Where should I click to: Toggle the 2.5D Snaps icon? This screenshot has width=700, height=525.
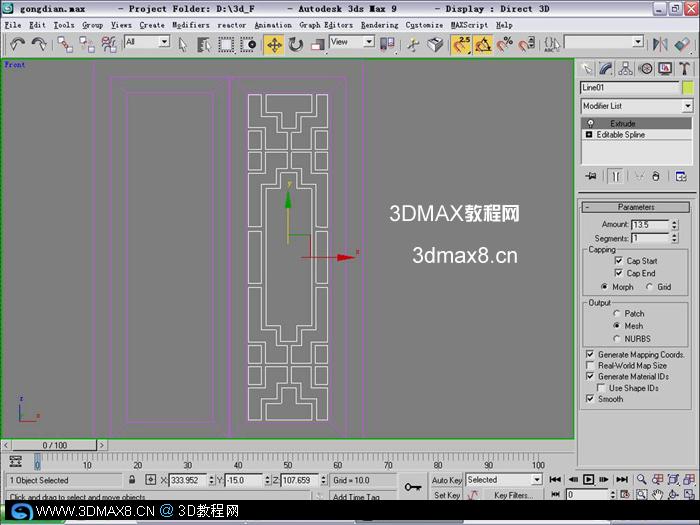461,45
